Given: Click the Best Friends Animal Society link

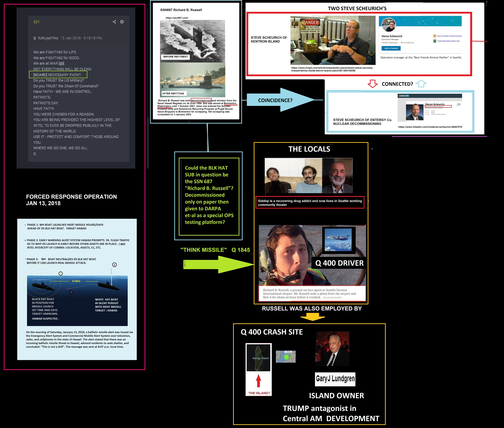Looking at the screenshot, I should [x=449, y=36].
